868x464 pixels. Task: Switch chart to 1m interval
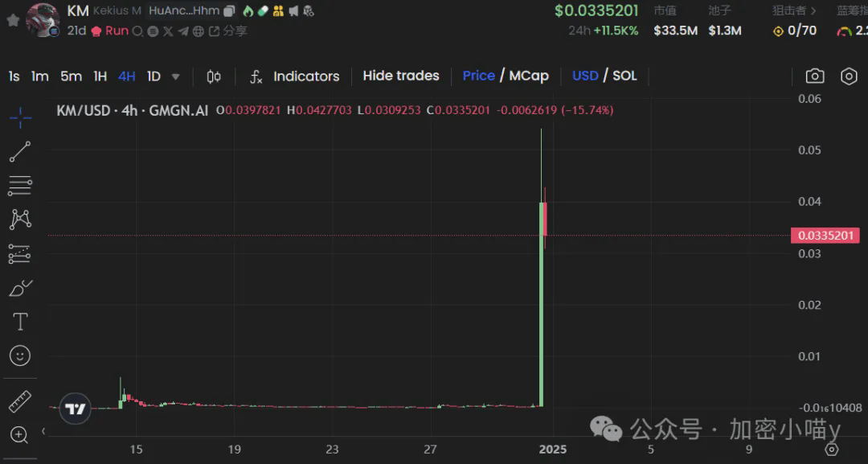point(40,76)
